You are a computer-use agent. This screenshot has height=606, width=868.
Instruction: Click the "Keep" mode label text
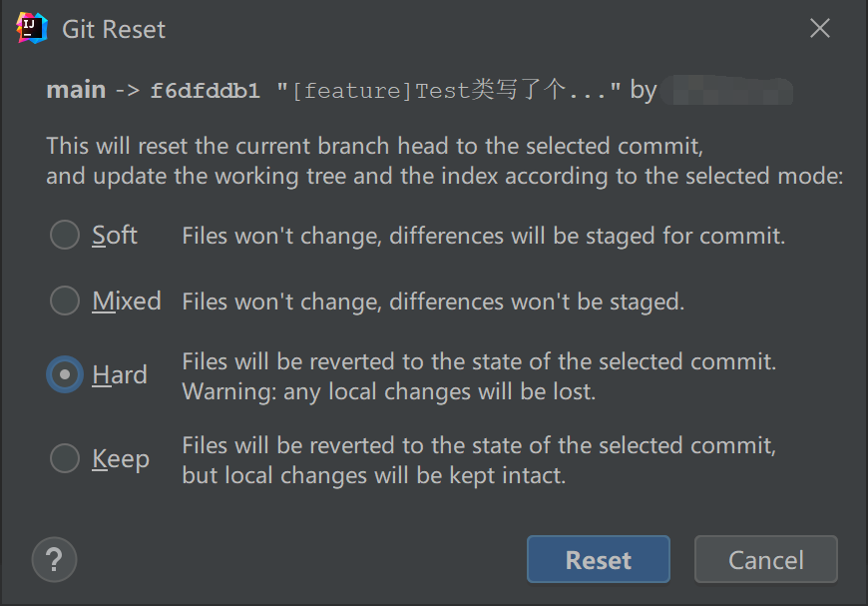point(121,459)
